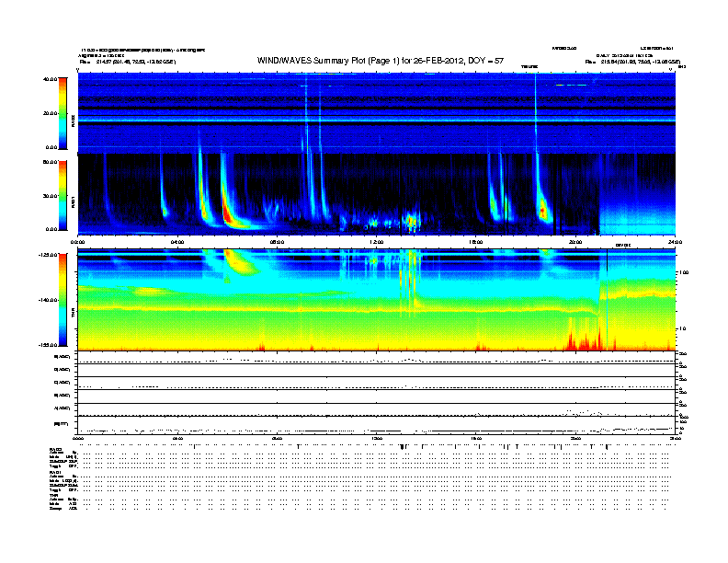Click the 100 tick on TNR right axis
This screenshot has height=563, width=728.
(684, 272)
